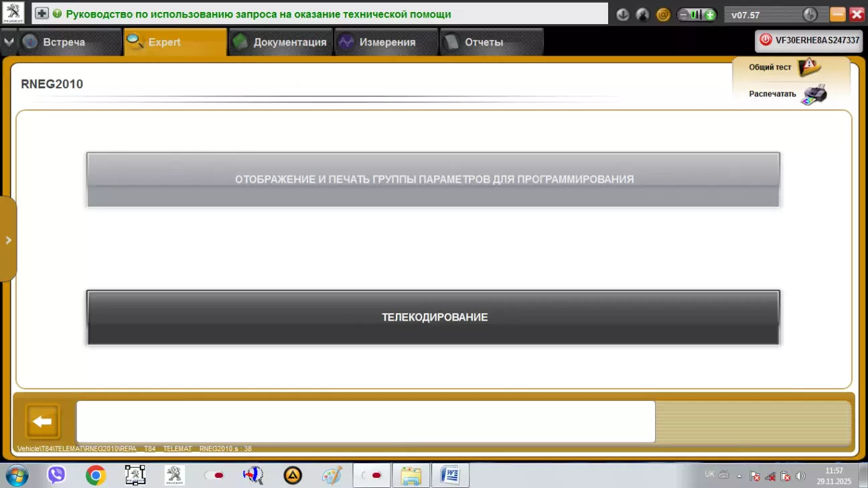Select the Встреча tab

point(63,42)
